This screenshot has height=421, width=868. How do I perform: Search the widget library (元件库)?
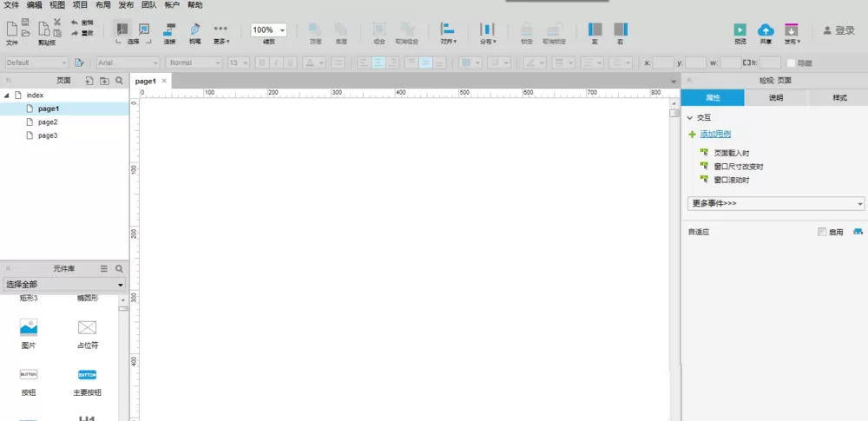119,269
